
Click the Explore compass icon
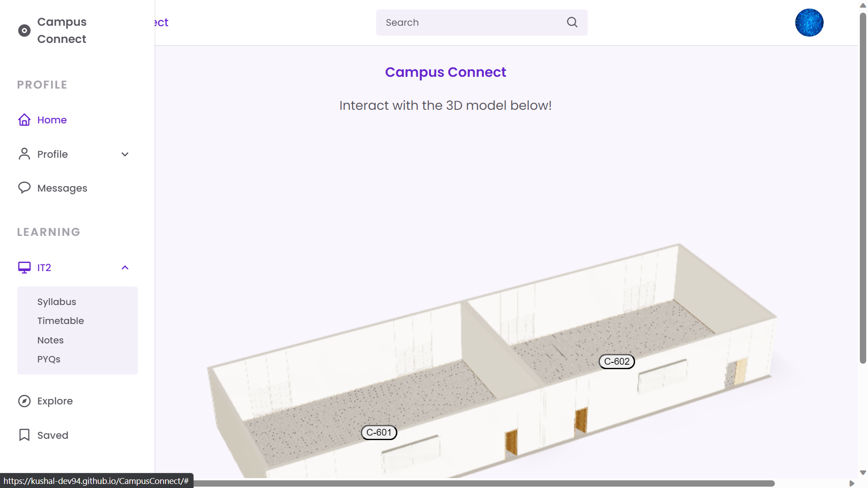point(24,401)
